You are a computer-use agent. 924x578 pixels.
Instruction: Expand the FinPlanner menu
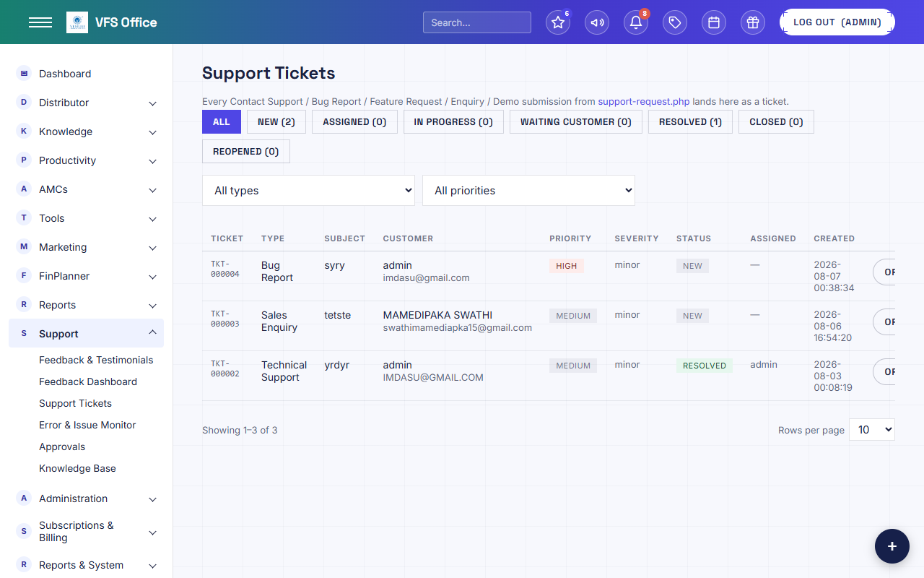86,276
